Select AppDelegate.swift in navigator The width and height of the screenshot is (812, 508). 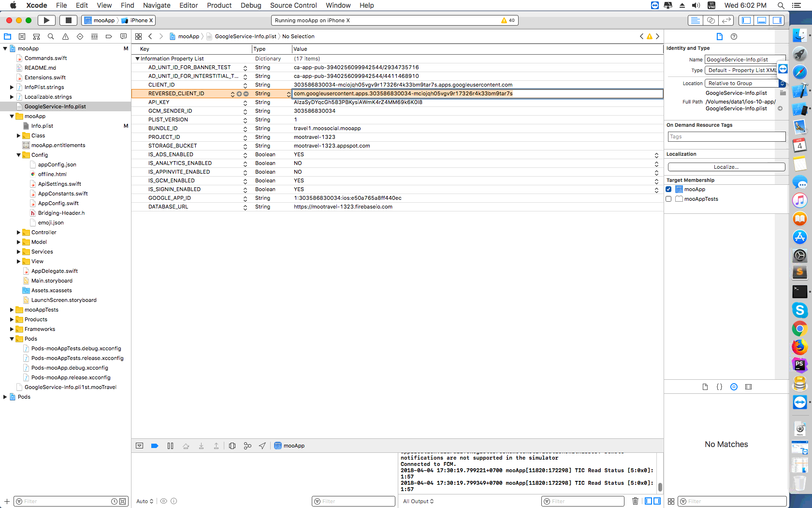coord(54,271)
